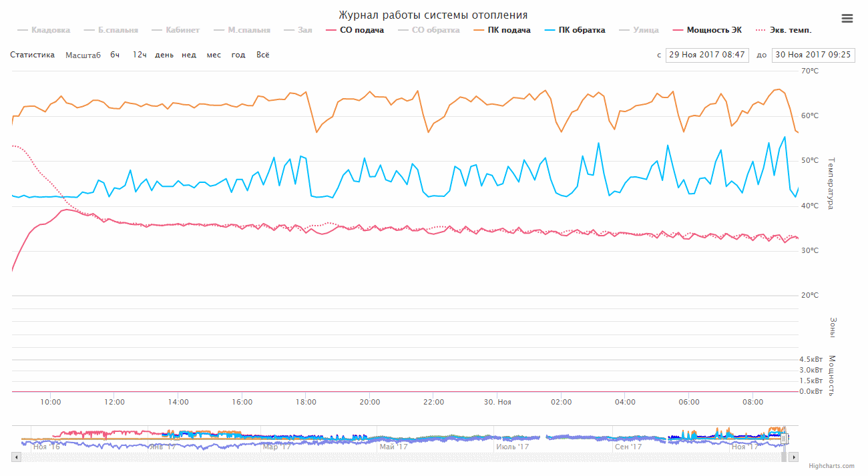Select the 12ч zoom range

point(140,55)
